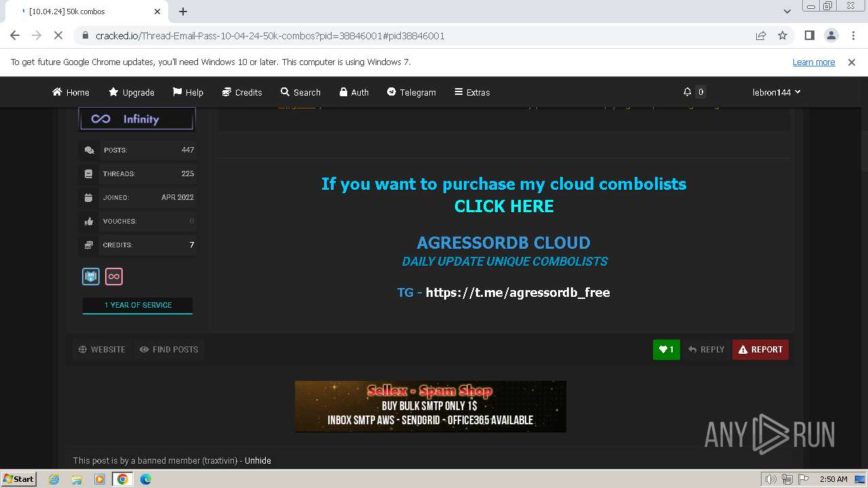
Task: Click the Infinity rank badge
Action: pos(137,119)
